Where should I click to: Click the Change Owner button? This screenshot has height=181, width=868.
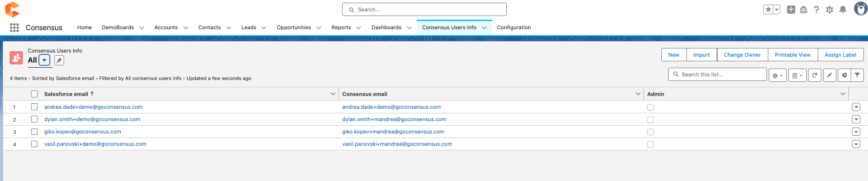tap(742, 55)
